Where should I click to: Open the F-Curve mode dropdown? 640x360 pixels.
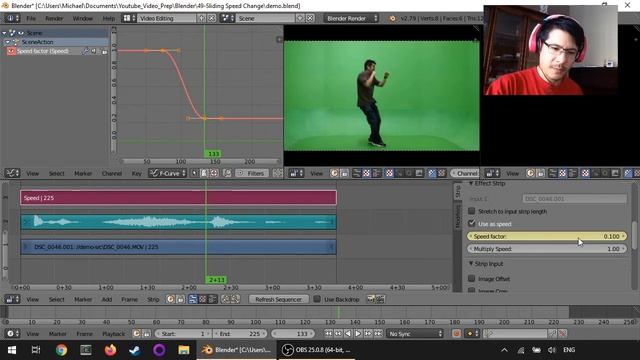(168, 173)
